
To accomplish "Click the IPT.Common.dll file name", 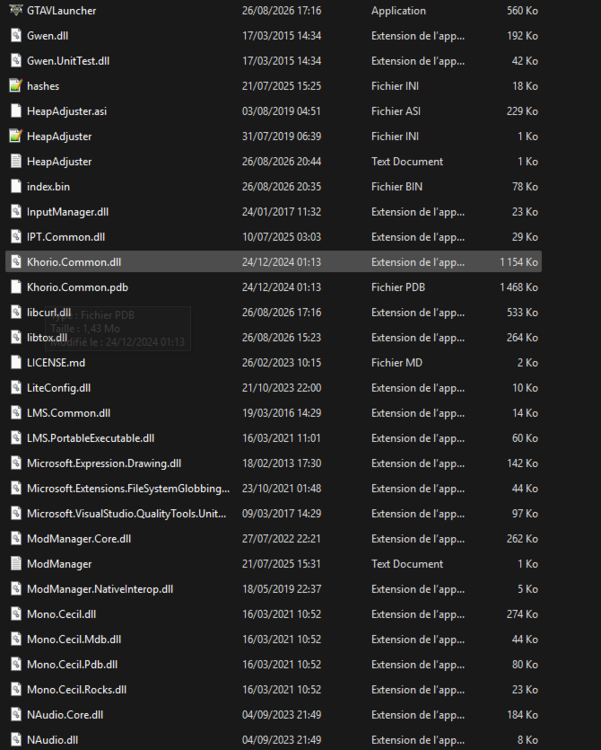I will [x=66, y=237].
